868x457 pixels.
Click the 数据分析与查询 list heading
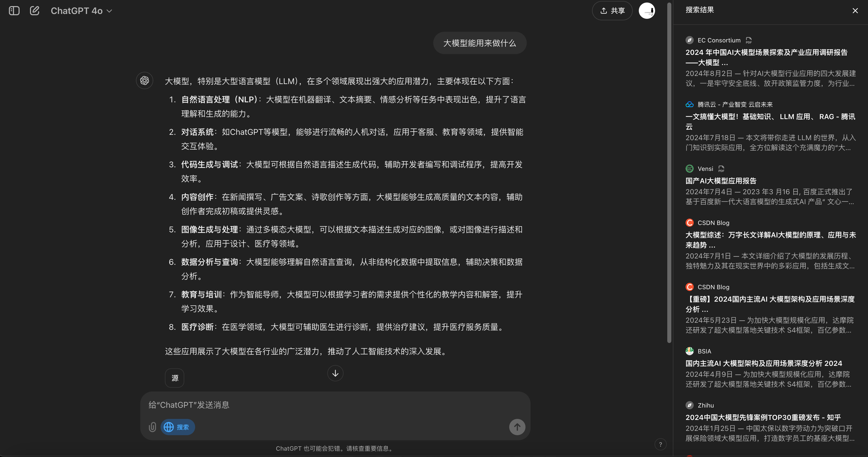[x=210, y=262]
